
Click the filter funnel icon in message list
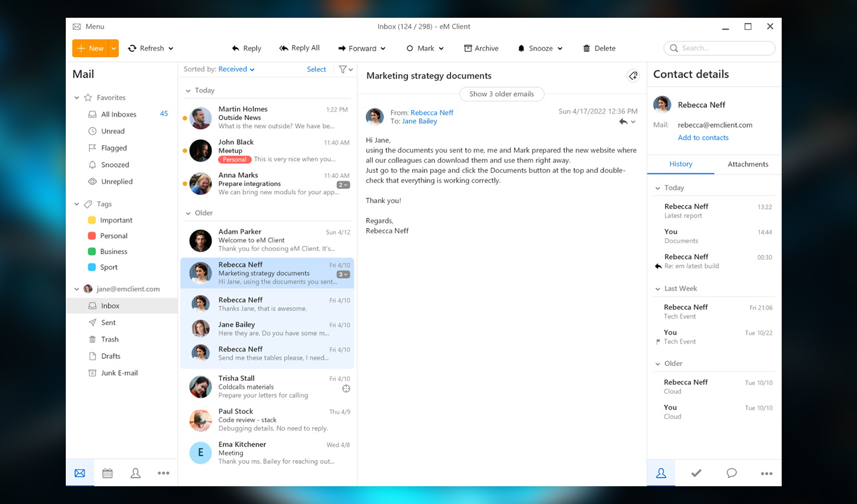tap(343, 69)
